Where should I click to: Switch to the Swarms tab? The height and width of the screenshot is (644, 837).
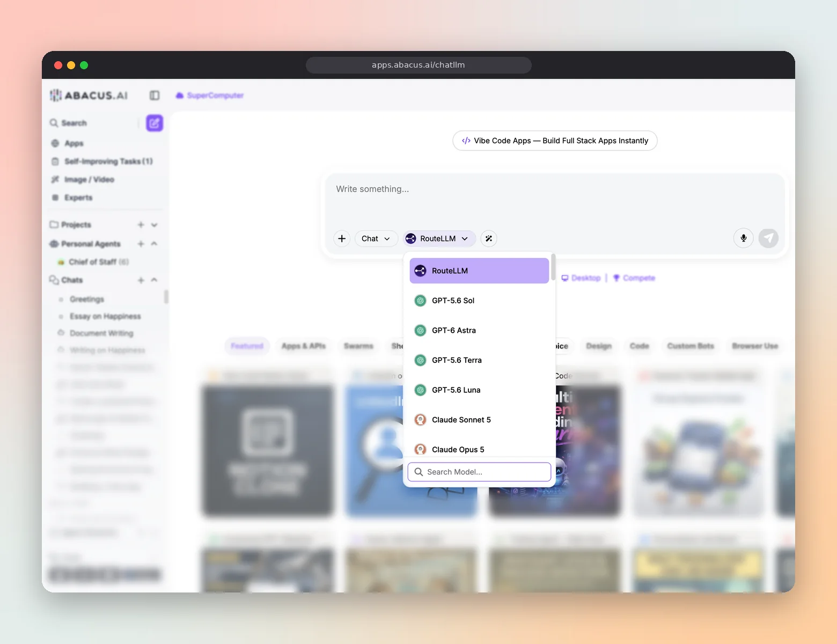click(358, 346)
